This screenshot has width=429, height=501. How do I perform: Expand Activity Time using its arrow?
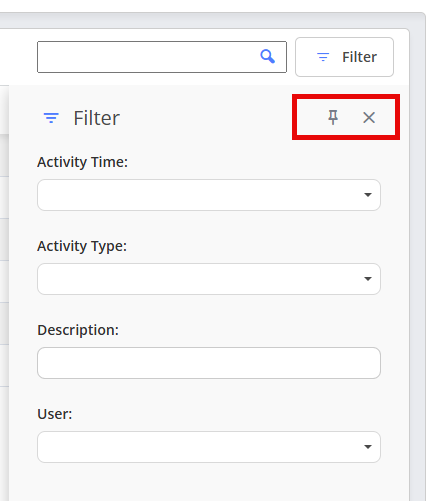pyautogui.click(x=368, y=195)
